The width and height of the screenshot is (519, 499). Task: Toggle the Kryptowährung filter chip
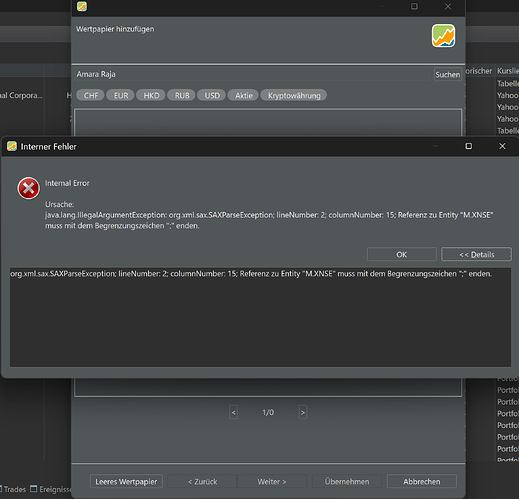294,96
